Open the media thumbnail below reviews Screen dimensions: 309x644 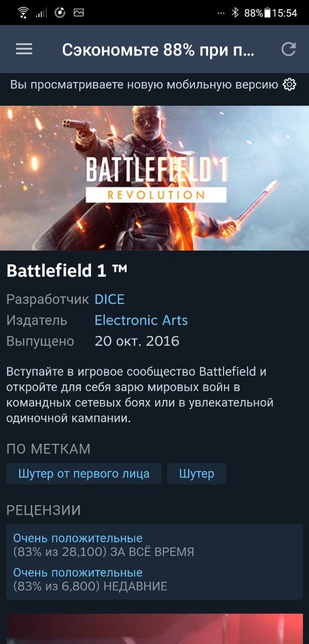tap(154, 629)
